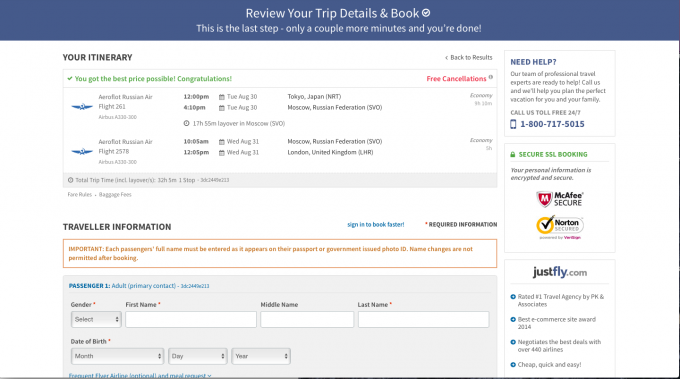This screenshot has width=680, height=379.
Task: Click the justfly.com logo
Action: coord(560,272)
